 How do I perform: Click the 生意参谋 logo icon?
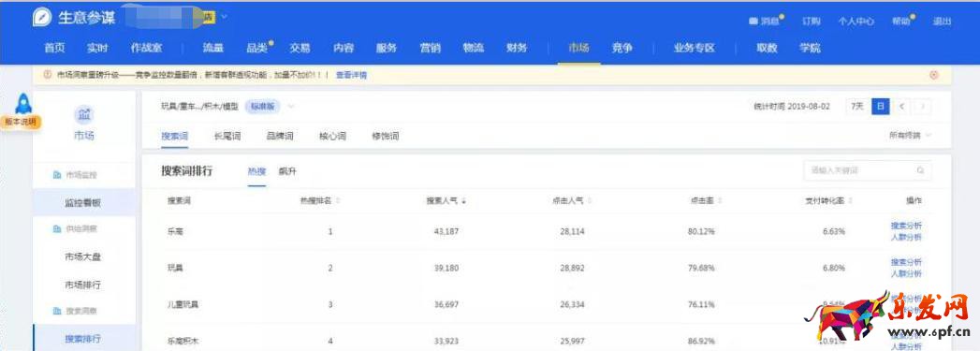coord(42,18)
